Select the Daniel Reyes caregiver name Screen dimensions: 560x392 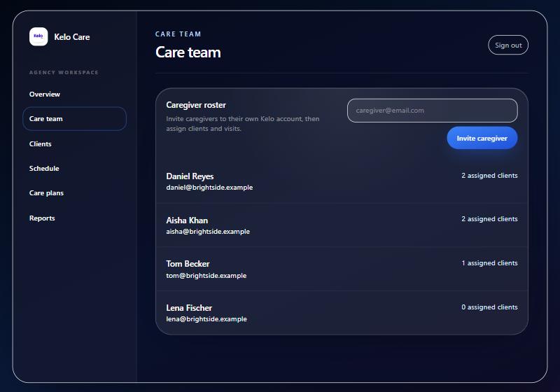coord(190,176)
